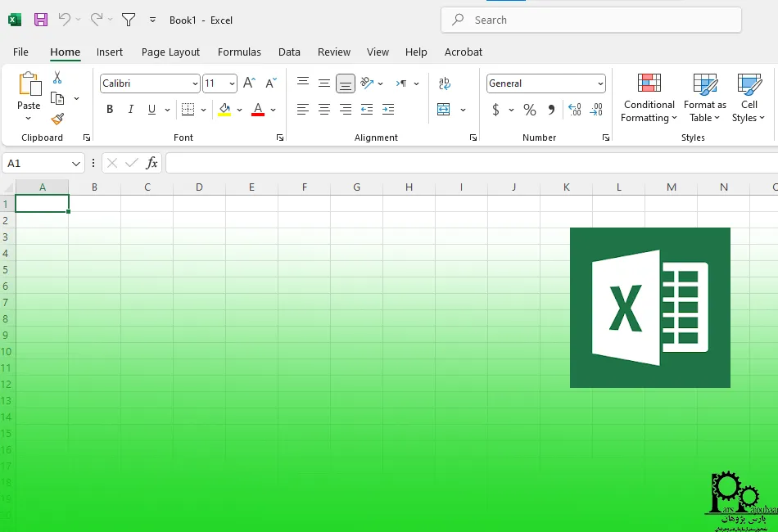
Task: Click the Format as Table button
Action: (704, 98)
